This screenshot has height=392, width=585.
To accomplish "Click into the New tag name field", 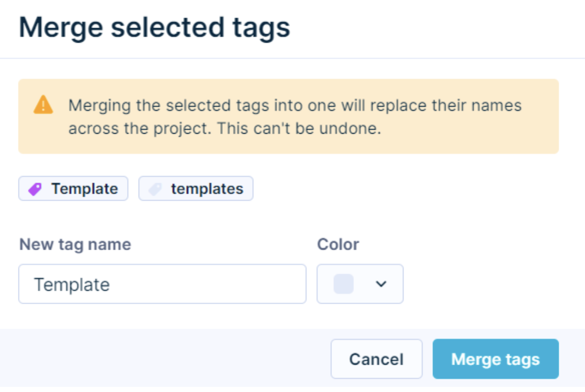I will tap(162, 284).
